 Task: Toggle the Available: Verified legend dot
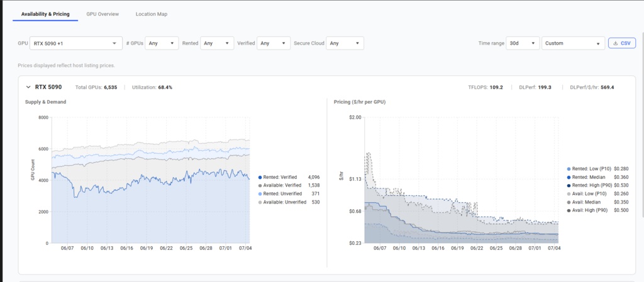coord(260,186)
